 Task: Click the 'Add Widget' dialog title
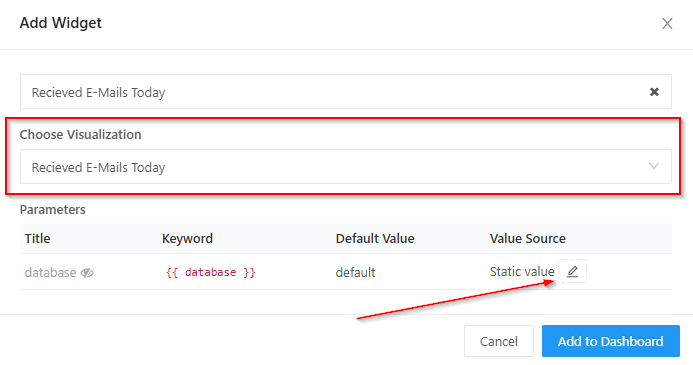tap(61, 23)
